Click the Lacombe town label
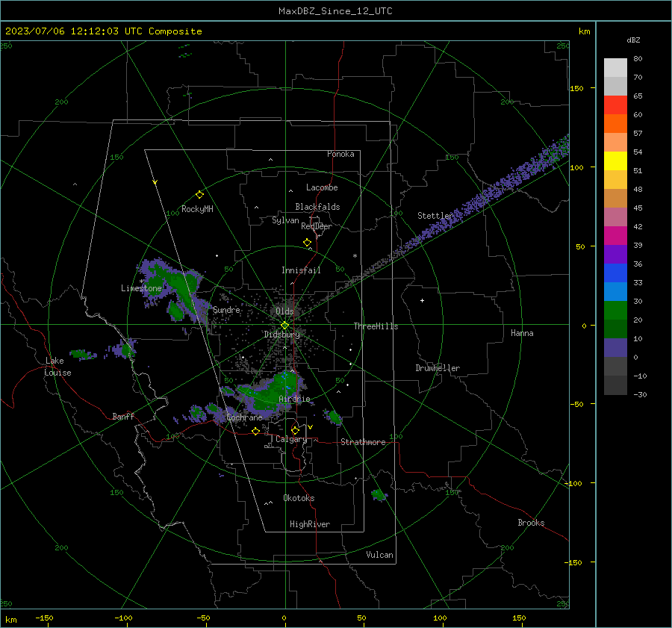The height and width of the screenshot is (628, 672). 322,187
